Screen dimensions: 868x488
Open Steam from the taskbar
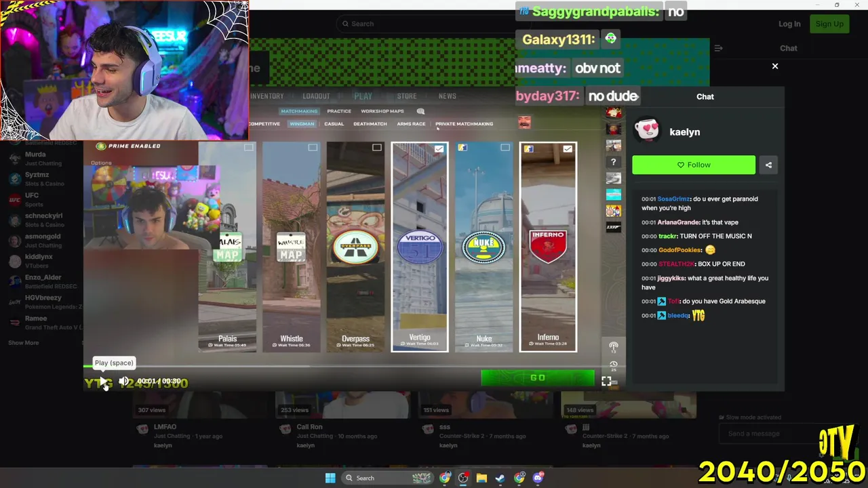point(500,478)
